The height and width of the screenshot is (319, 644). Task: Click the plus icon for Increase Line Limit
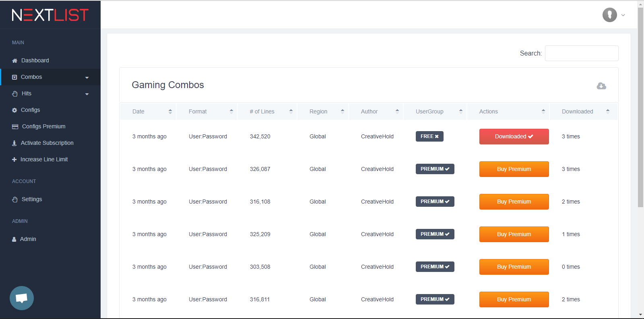tap(14, 160)
